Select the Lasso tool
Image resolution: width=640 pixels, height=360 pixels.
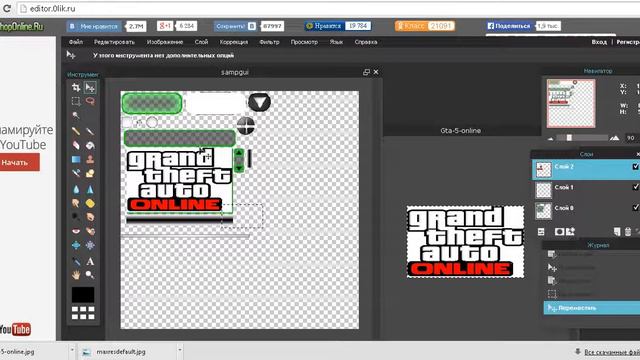[x=90, y=101]
